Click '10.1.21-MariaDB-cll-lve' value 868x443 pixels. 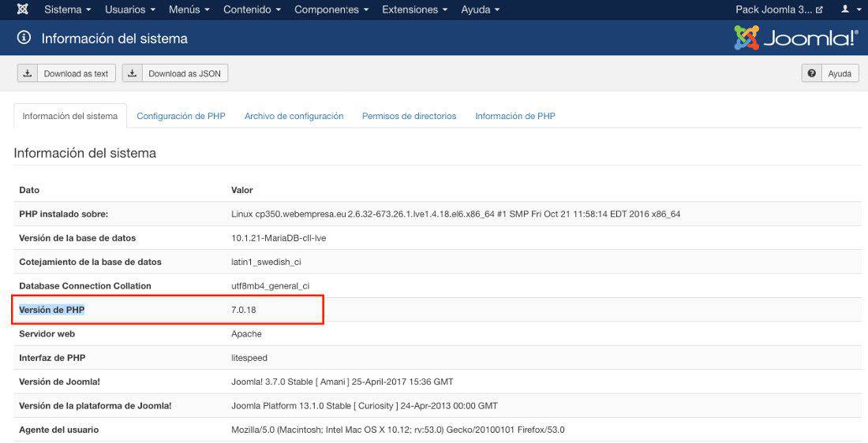[279, 238]
